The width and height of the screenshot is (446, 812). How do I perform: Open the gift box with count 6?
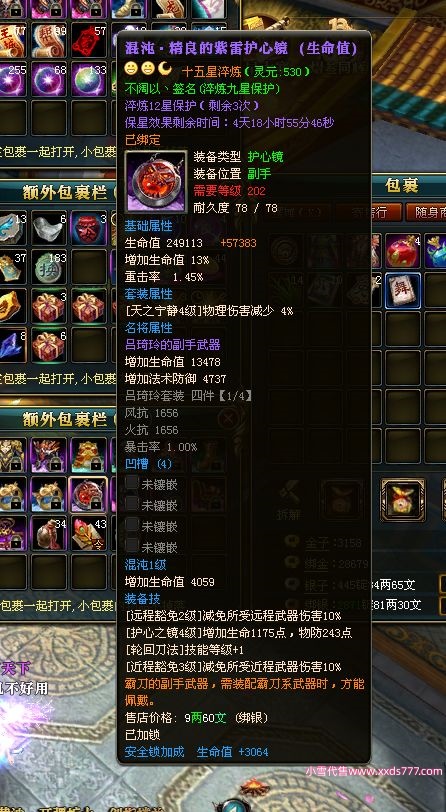tap(49, 345)
